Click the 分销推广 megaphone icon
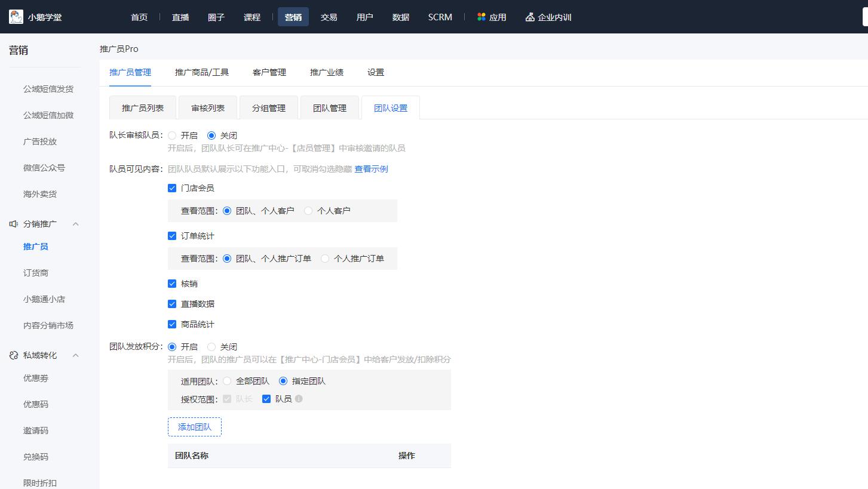 14,224
